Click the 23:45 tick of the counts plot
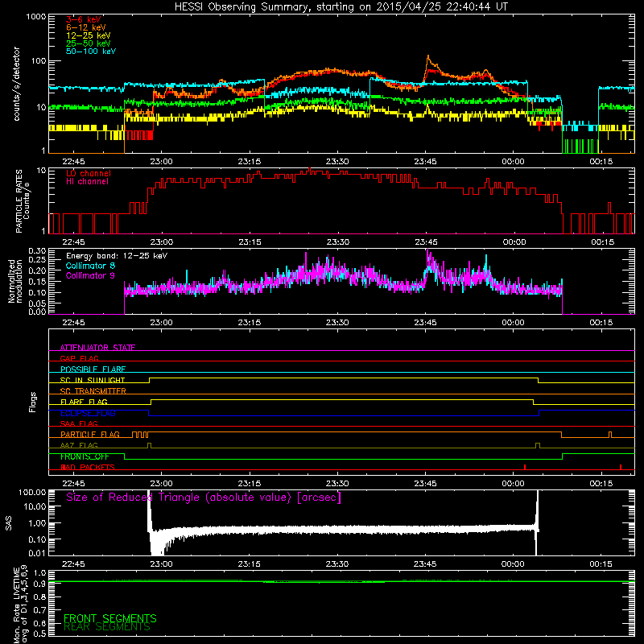 425,162
